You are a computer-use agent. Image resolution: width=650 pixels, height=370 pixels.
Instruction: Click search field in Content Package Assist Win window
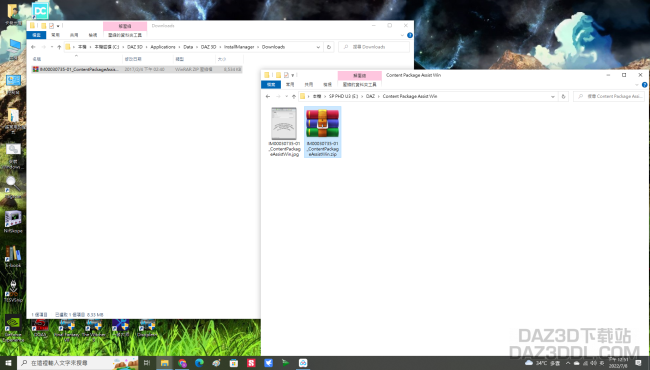coord(609,97)
